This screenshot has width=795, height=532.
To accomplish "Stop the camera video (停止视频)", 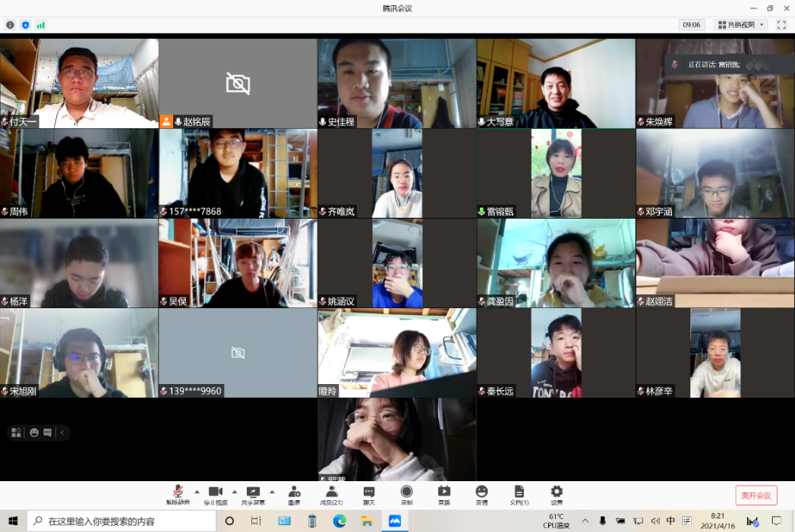I will click(216, 495).
